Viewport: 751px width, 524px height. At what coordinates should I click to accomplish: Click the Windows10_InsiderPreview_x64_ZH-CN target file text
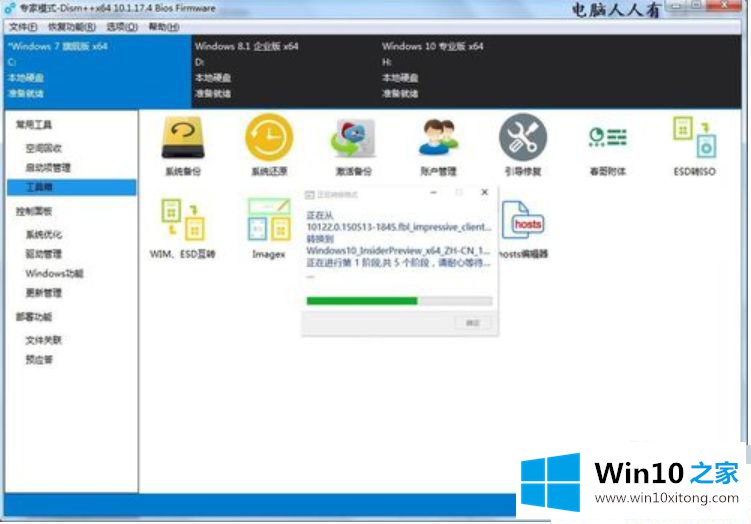[x=398, y=251]
